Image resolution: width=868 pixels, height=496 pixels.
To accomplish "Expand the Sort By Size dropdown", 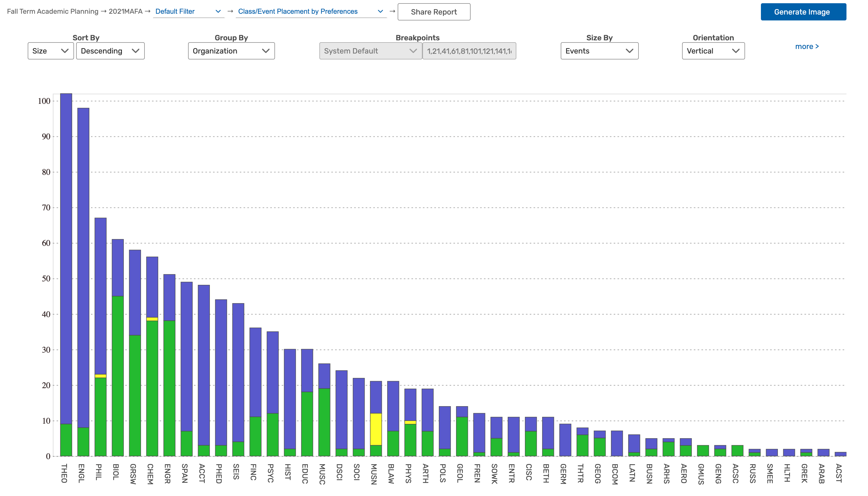I will (50, 51).
